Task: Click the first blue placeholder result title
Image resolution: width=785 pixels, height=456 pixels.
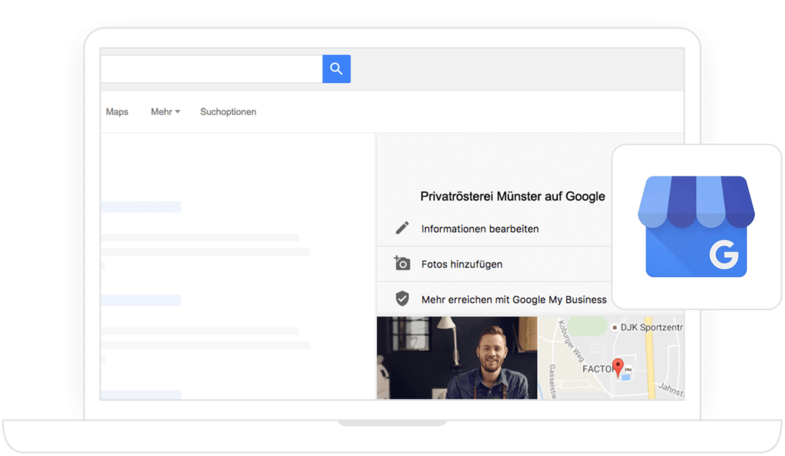Action: 141,207
